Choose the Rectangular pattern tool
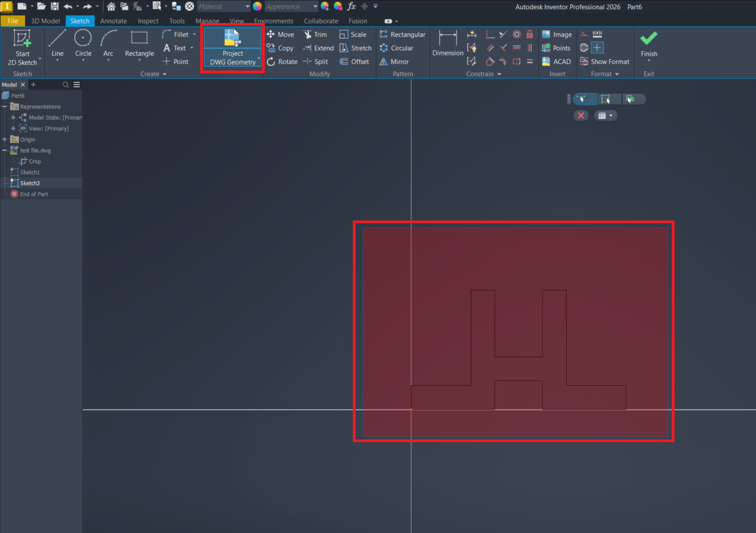 click(x=403, y=34)
